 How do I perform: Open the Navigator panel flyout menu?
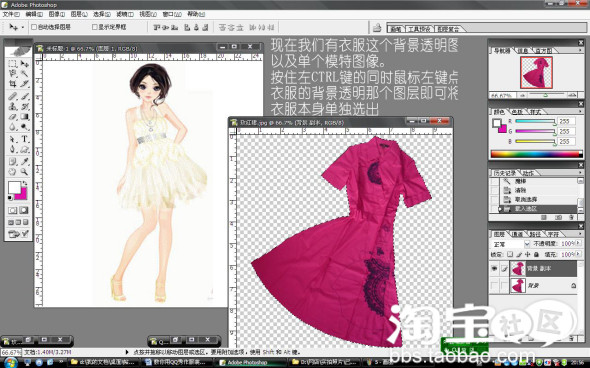pyautogui.click(x=580, y=50)
